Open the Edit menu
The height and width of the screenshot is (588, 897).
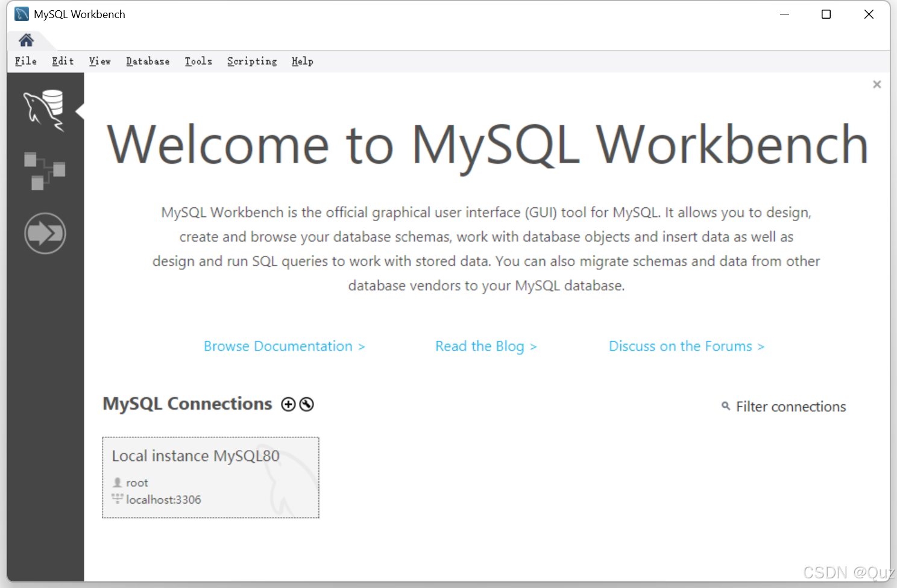point(63,61)
